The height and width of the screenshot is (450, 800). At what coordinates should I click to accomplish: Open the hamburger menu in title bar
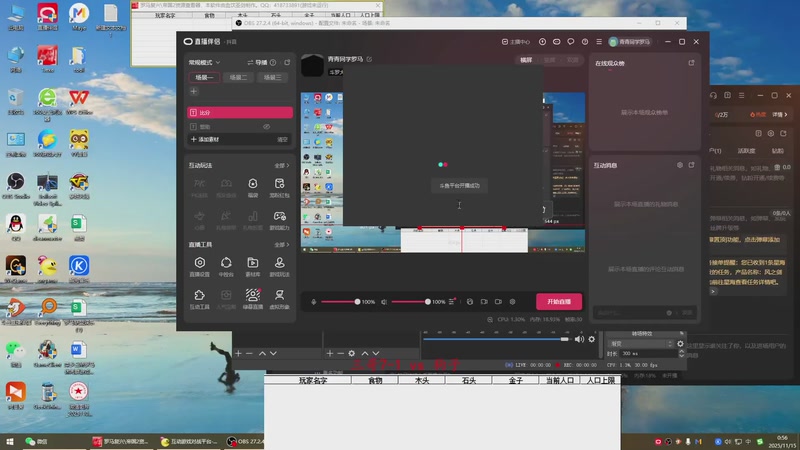pyautogui.click(x=599, y=42)
